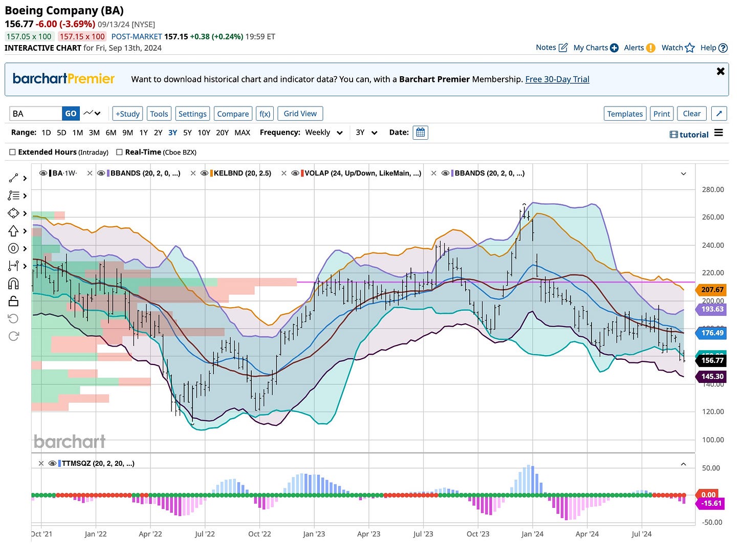Expand arrow marker submenu arrow

[x=25, y=231]
